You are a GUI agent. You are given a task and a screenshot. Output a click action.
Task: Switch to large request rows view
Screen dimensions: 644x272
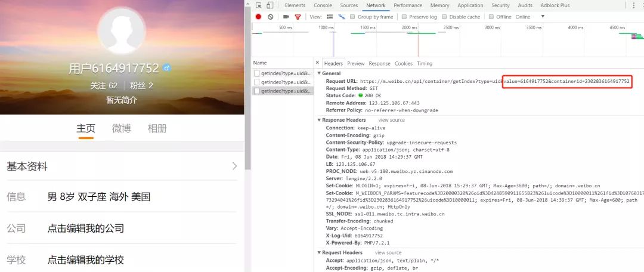pos(329,17)
